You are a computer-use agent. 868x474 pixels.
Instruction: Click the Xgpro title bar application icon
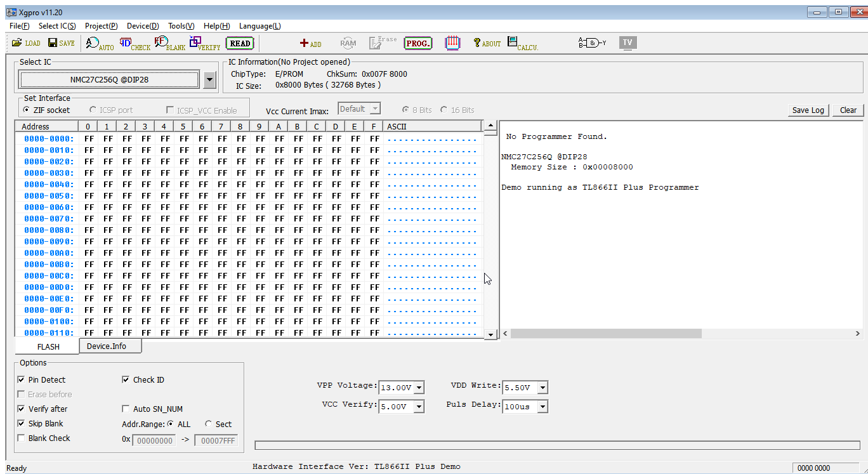11,12
